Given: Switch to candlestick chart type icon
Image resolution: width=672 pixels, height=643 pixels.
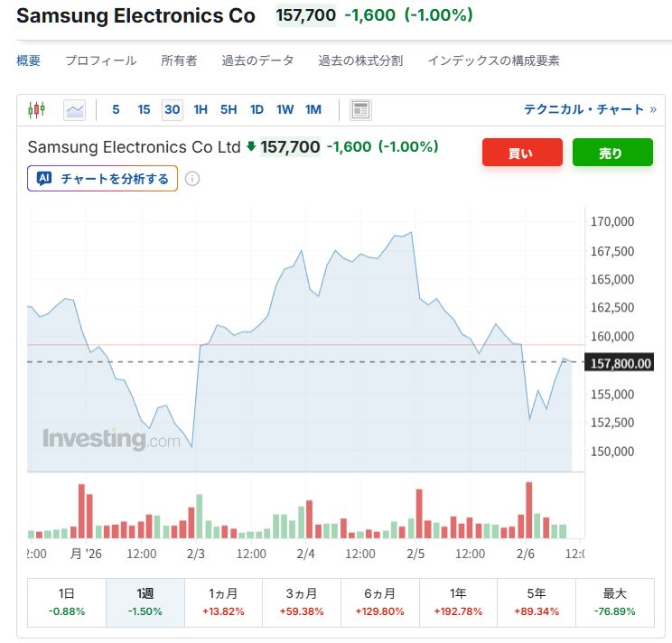Looking at the screenshot, I should [x=36, y=110].
